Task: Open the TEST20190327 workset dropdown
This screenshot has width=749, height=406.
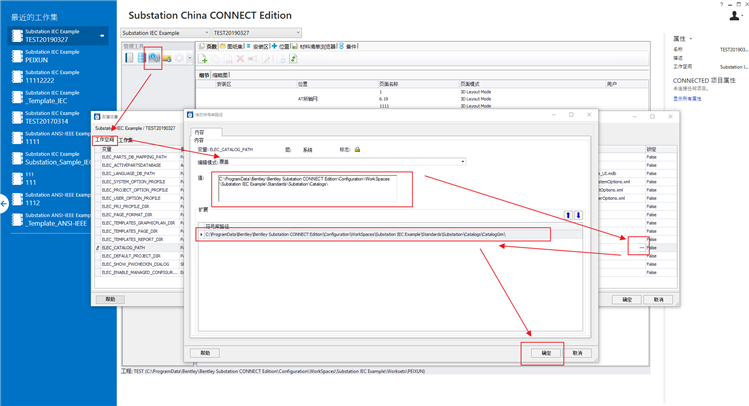Action: (x=257, y=33)
